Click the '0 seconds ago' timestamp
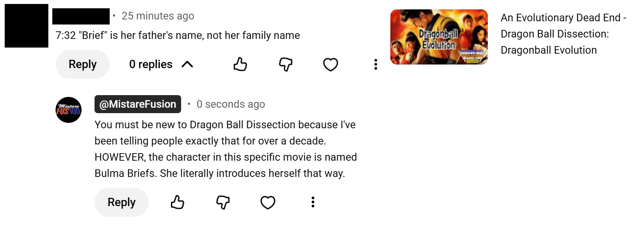This screenshot has width=644, height=227. (x=231, y=104)
